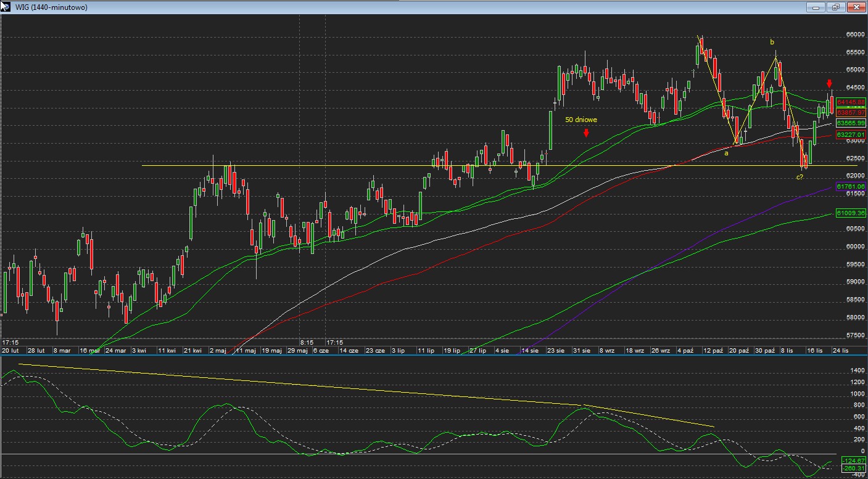Screen dimensions: 868x479
Task: Open the window system menu icon
Action: pyautogui.click(x=5, y=7)
